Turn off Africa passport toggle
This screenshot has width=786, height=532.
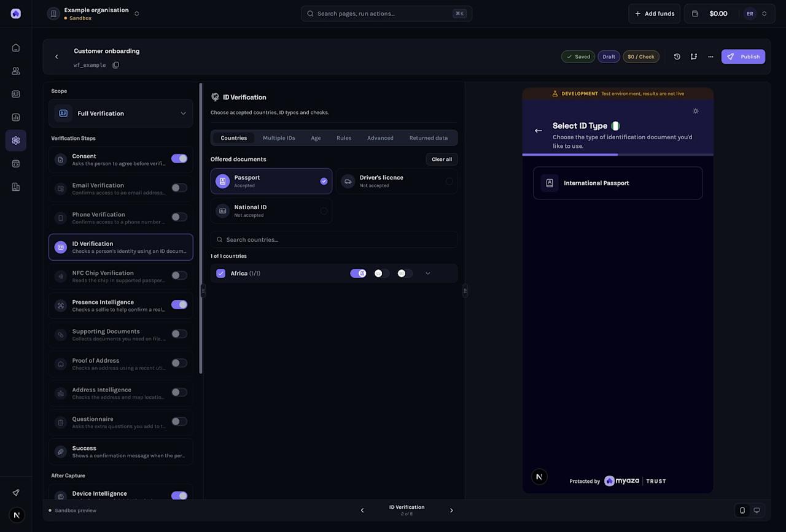(358, 274)
